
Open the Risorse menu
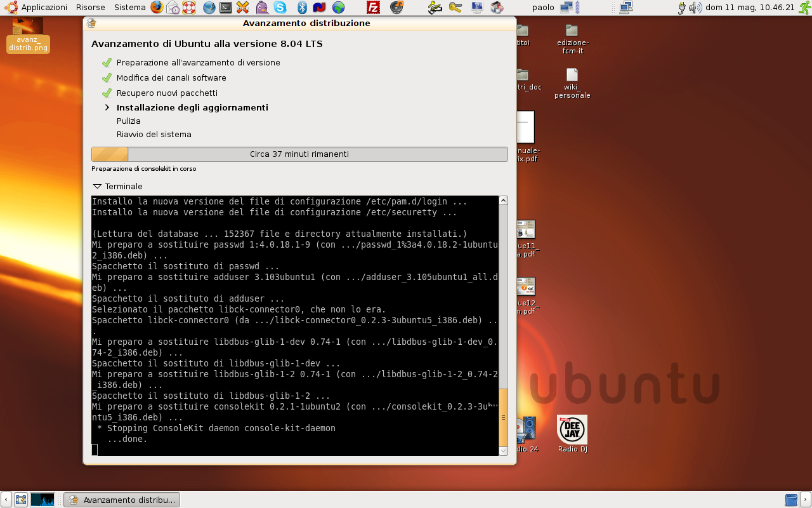click(x=91, y=8)
